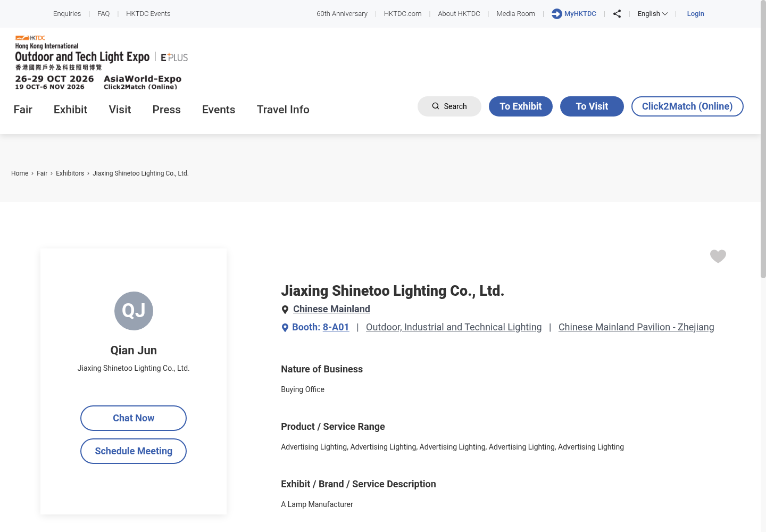Click the Nature of Business heading
This screenshot has width=766, height=532.
pos(322,369)
